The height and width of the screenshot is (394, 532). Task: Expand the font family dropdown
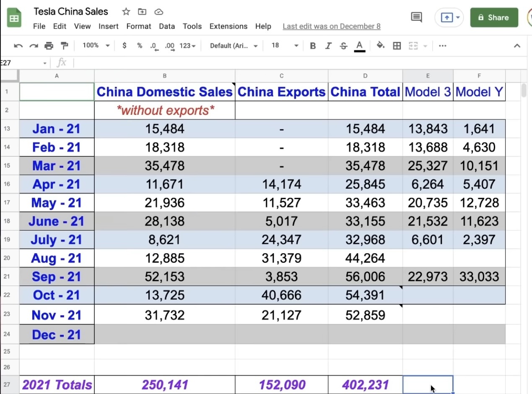click(x=234, y=46)
